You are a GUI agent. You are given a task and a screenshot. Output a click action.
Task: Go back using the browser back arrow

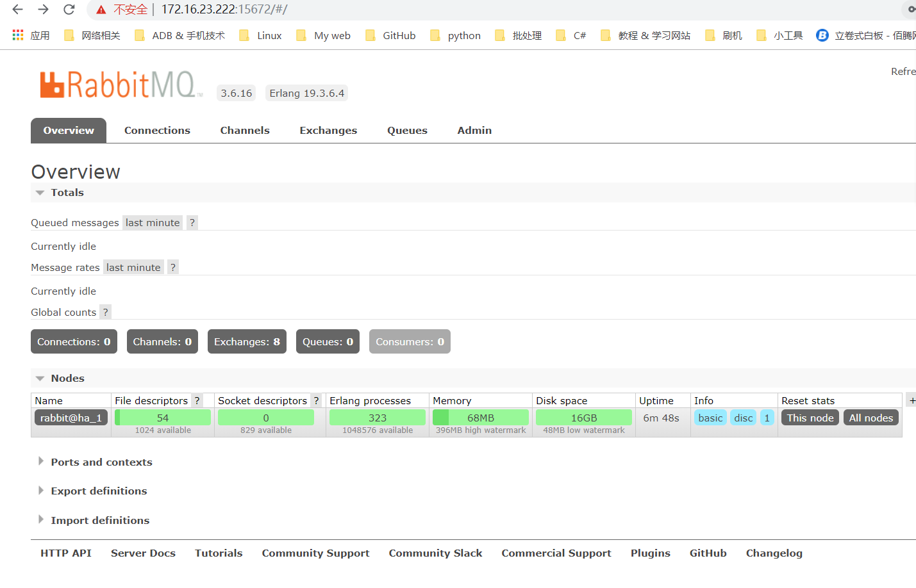pyautogui.click(x=17, y=10)
